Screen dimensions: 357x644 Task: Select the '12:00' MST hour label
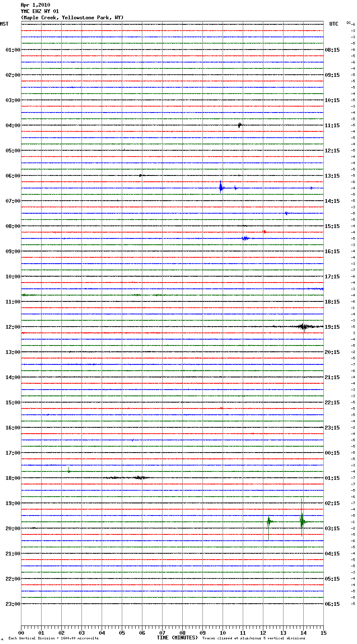[x=13, y=327]
